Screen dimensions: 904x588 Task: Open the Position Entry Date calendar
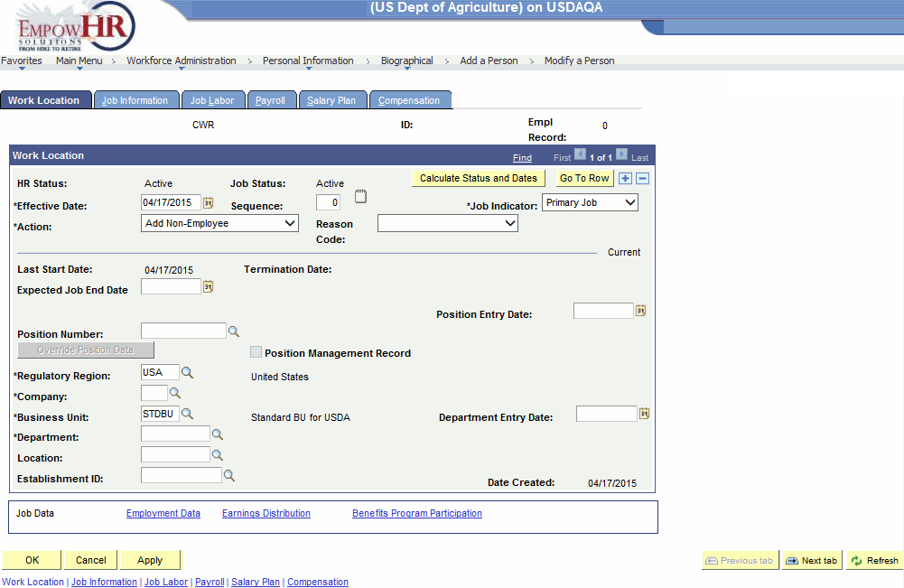[x=640, y=311]
